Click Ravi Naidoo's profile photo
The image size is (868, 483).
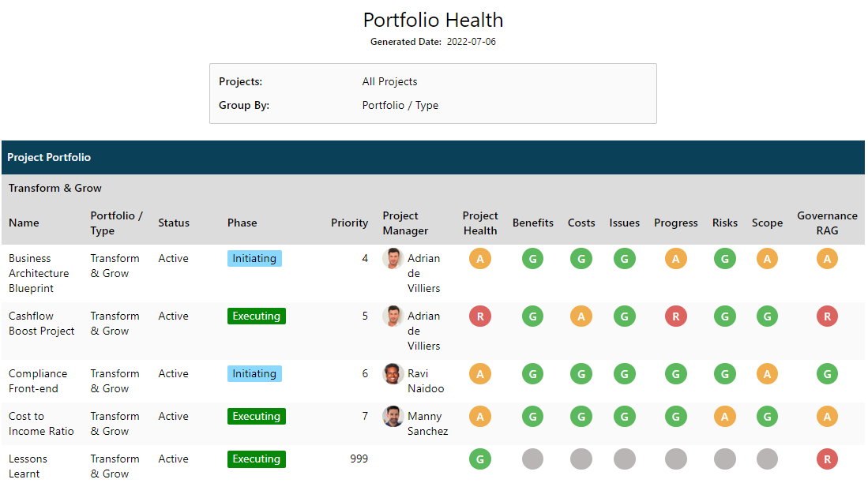(x=393, y=373)
